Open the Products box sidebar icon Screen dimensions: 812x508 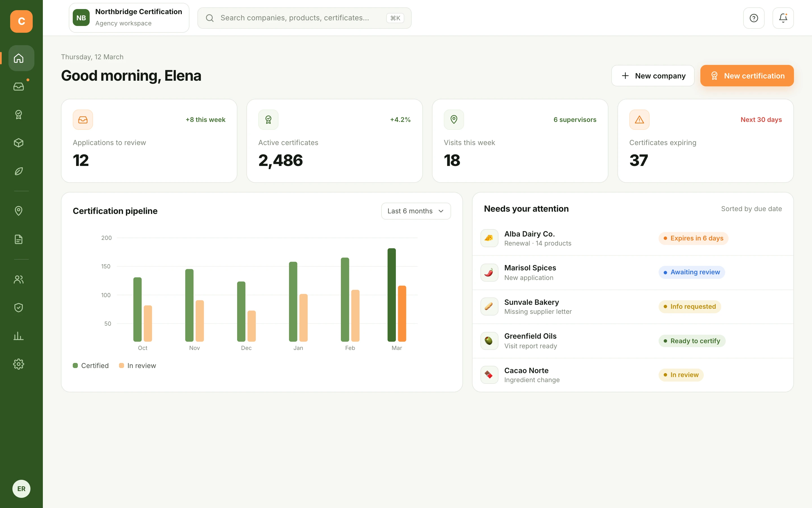(x=19, y=143)
